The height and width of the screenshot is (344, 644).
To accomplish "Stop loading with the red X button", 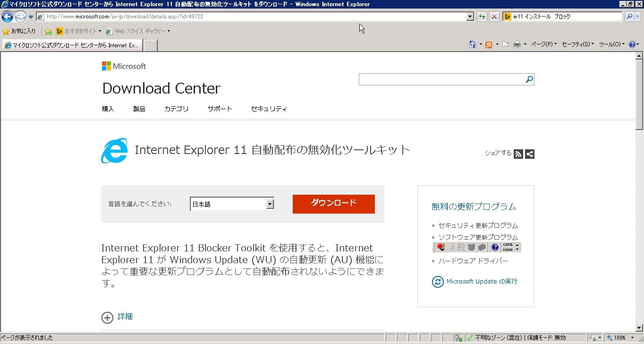I will 494,17.
